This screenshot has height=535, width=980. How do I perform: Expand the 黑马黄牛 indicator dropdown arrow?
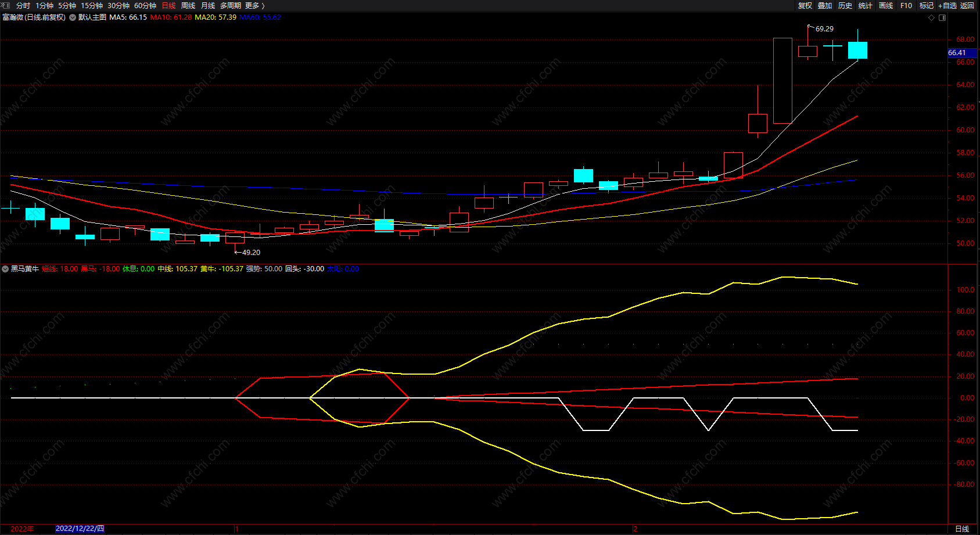click(5, 269)
